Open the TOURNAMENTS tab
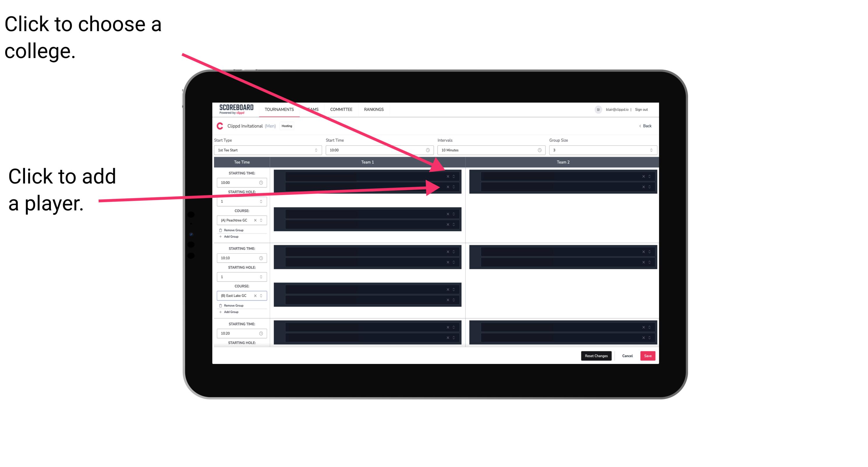This screenshot has height=467, width=868. pos(278,110)
